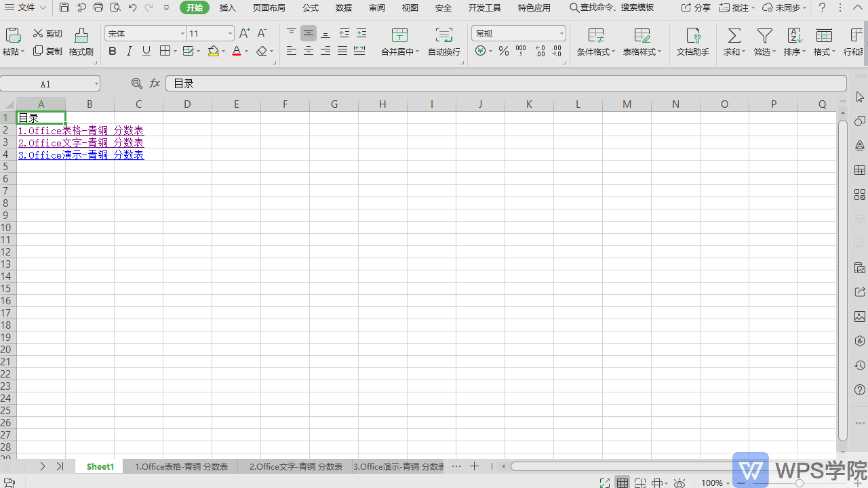Image resolution: width=868 pixels, height=488 pixels.
Task: Click the 分享 share button
Action: point(696,7)
